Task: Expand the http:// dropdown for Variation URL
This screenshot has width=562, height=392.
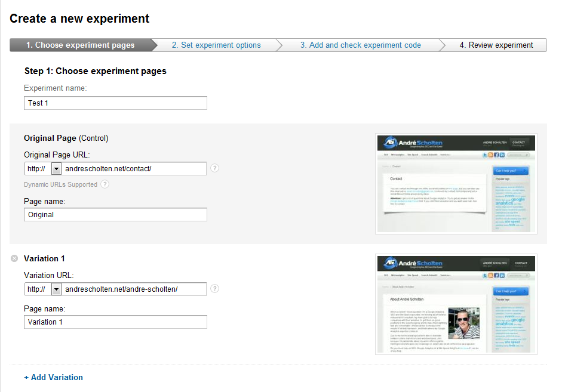Action: coord(57,289)
